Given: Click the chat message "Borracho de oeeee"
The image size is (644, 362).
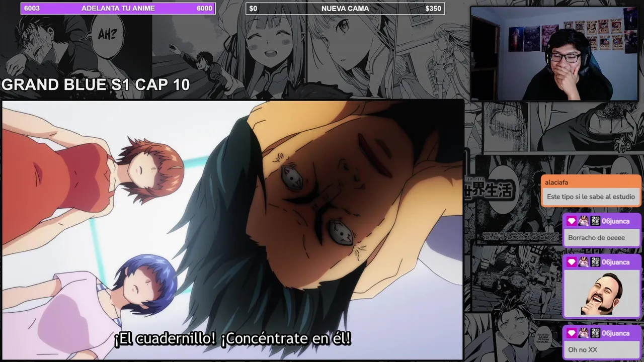Looking at the screenshot, I should coord(596,238).
